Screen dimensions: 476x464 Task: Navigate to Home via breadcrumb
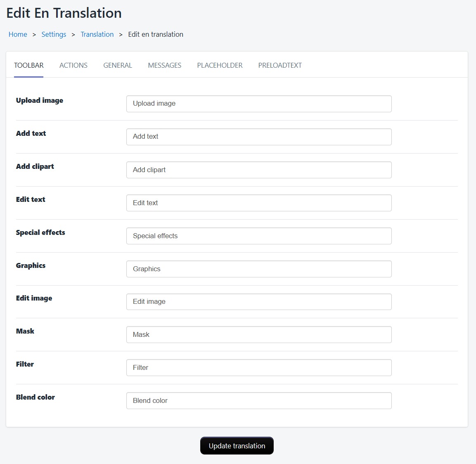[18, 34]
